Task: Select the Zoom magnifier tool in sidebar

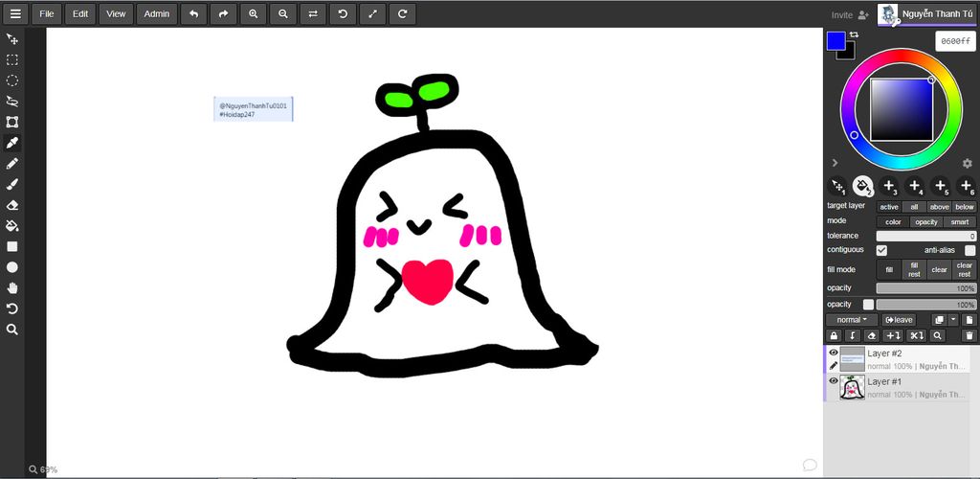Action: (11, 330)
